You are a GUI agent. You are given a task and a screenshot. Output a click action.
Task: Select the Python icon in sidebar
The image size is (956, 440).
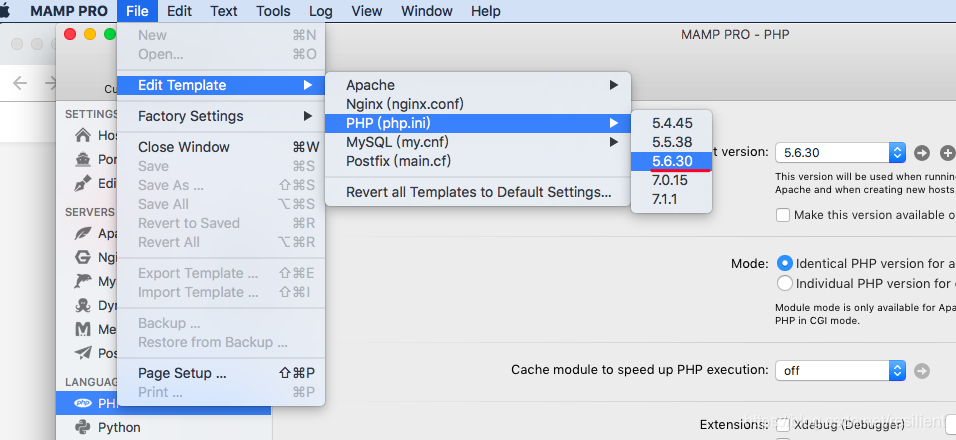point(82,427)
